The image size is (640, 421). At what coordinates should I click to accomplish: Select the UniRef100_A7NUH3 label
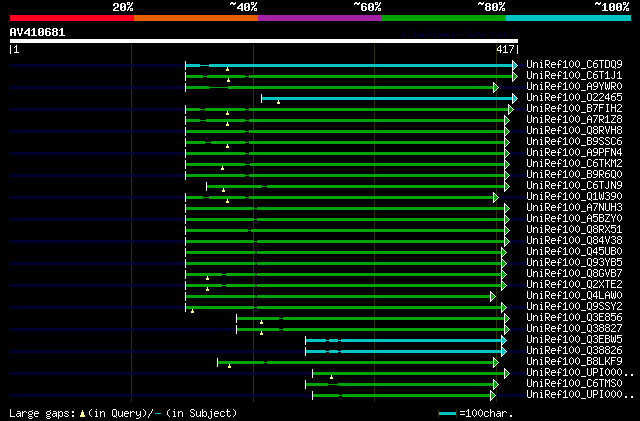(574, 207)
